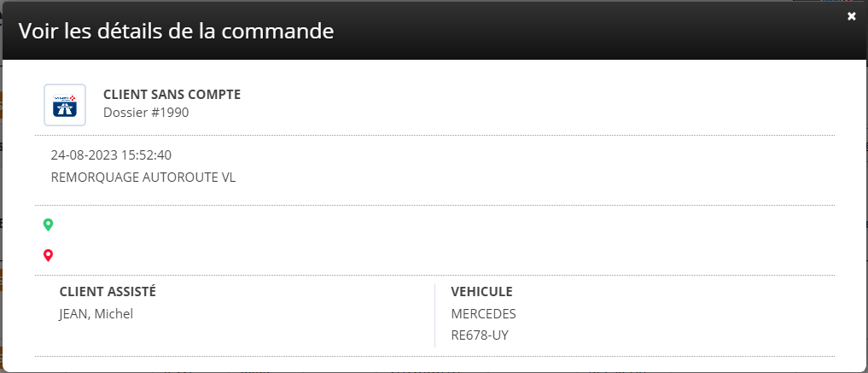868x373 pixels.
Task: Select REMORQUAGE AUTOROUTE VL service text
Action: tap(143, 178)
